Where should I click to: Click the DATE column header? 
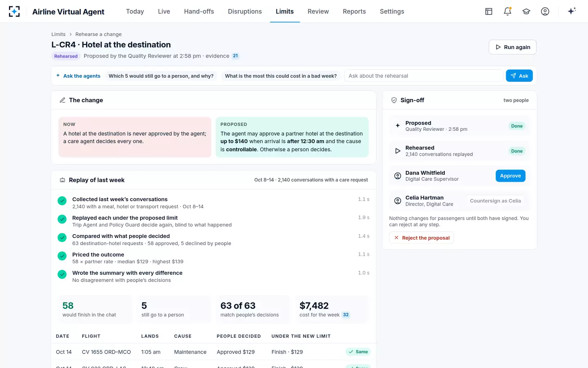[x=62, y=336]
